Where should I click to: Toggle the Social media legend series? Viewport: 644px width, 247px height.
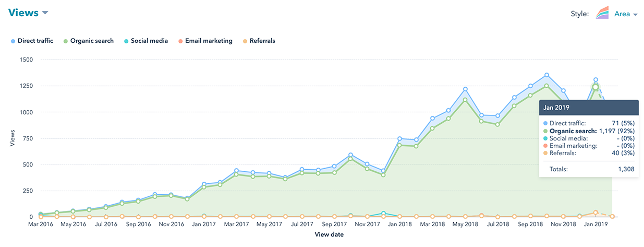pos(145,41)
